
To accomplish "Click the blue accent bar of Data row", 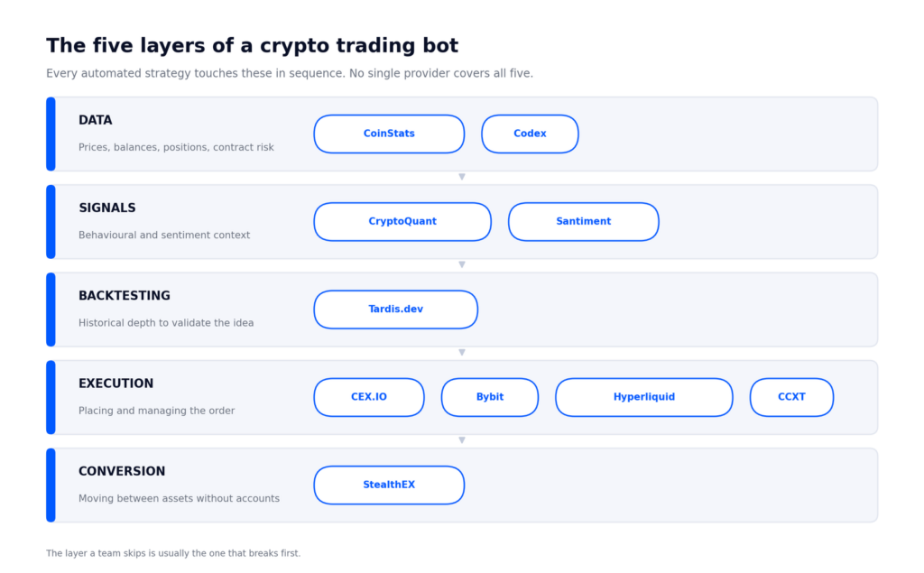I will (51, 134).
